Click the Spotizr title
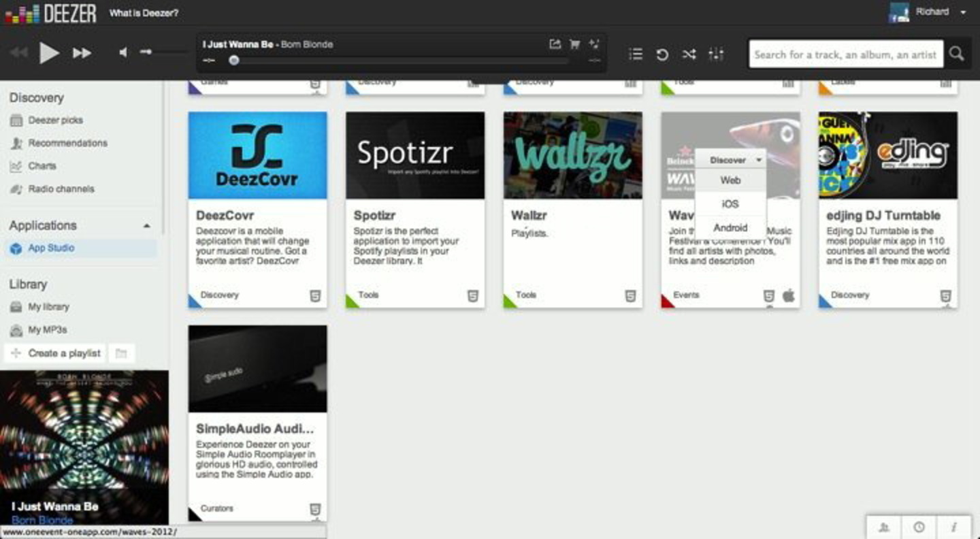 [374, 216]
